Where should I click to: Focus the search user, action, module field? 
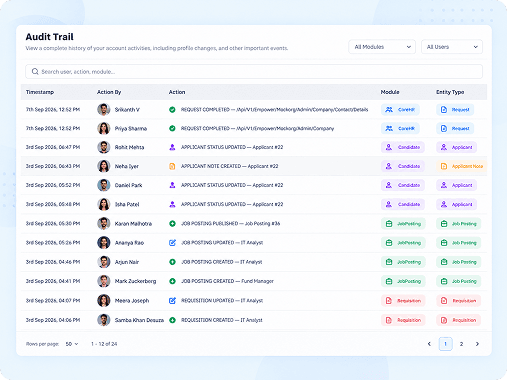254,71
